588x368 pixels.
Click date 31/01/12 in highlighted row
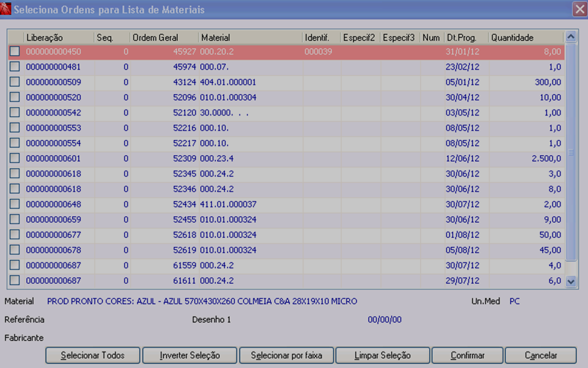click(463, 51)
